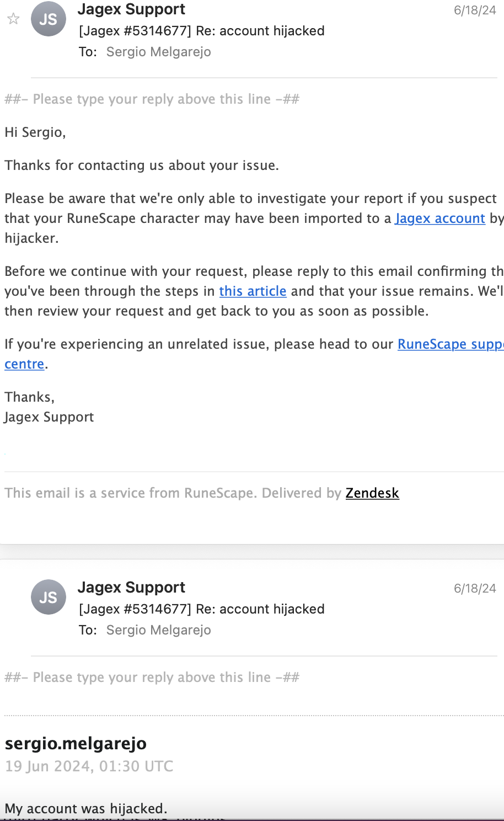Open the Zendesk link
Viewport: 504px width, 821px height.
click(x=372, y=493)
